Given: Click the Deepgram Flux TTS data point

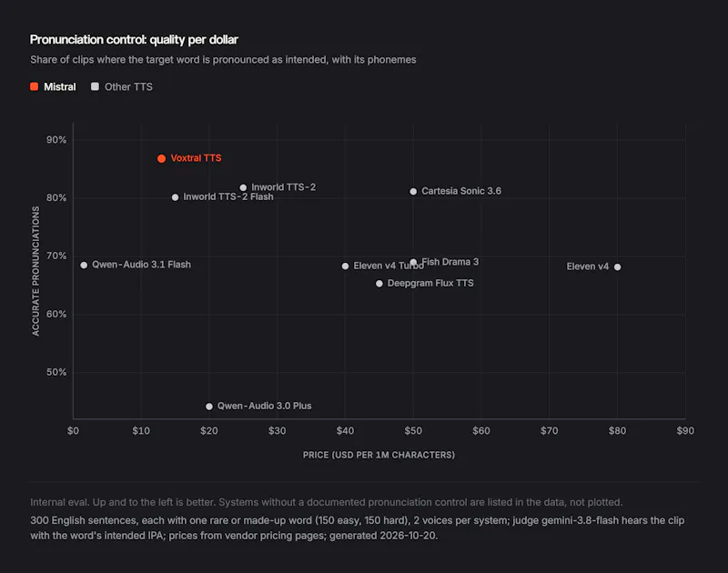Looking at the screenshot, I should pyautogui.click(x=379, y=284).
